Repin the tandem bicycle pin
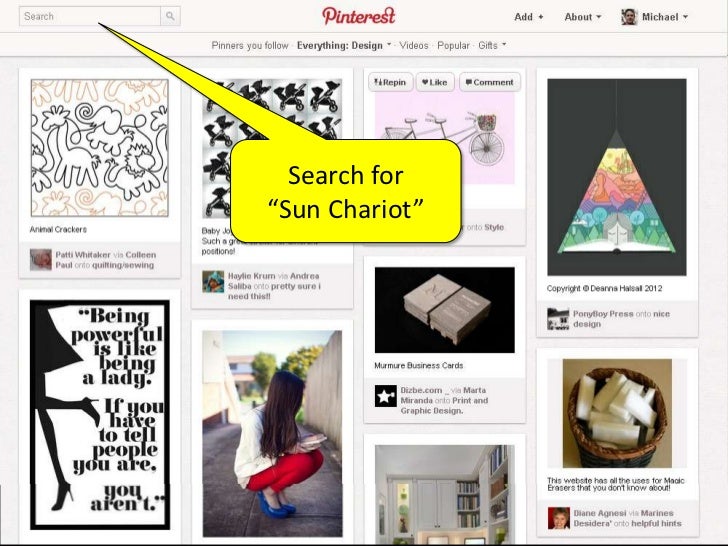 tap(390, 82)
